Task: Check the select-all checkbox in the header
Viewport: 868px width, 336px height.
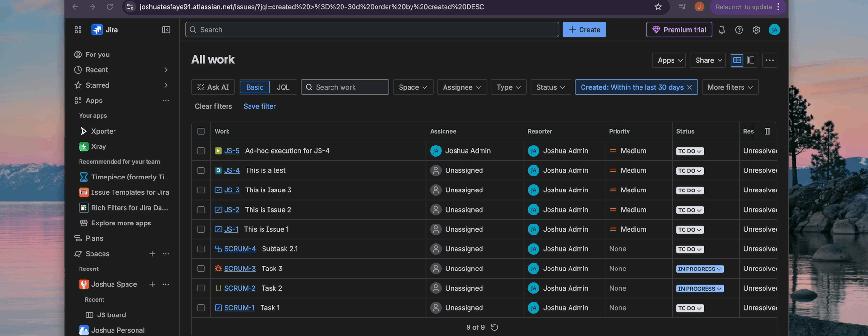Action: click(x=201, y=131)
